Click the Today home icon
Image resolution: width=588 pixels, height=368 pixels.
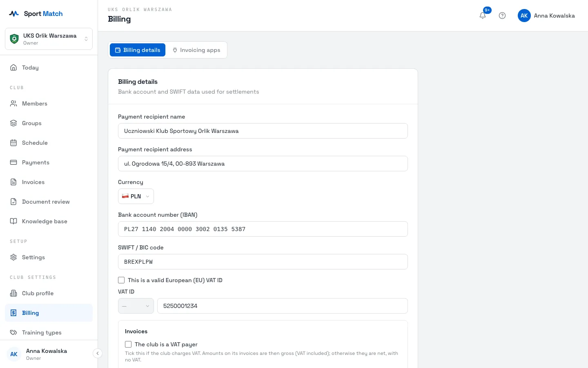[13, 67]
